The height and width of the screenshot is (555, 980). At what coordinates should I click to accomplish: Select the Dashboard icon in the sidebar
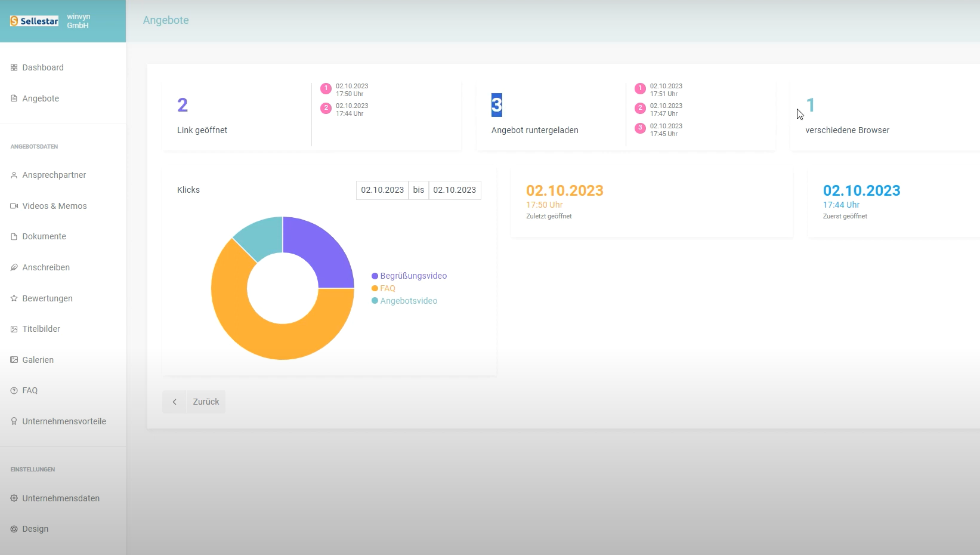pyautogui.click(x=14, y=67)
